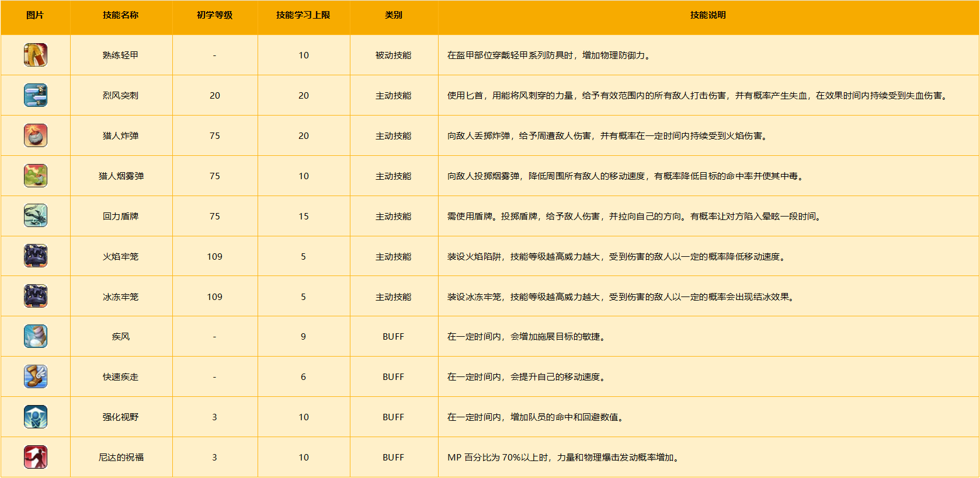This screenshot has height=478, width=980.
Task: Click the 熟练轻甲 armor skill icon
Action: click(36, 55)
